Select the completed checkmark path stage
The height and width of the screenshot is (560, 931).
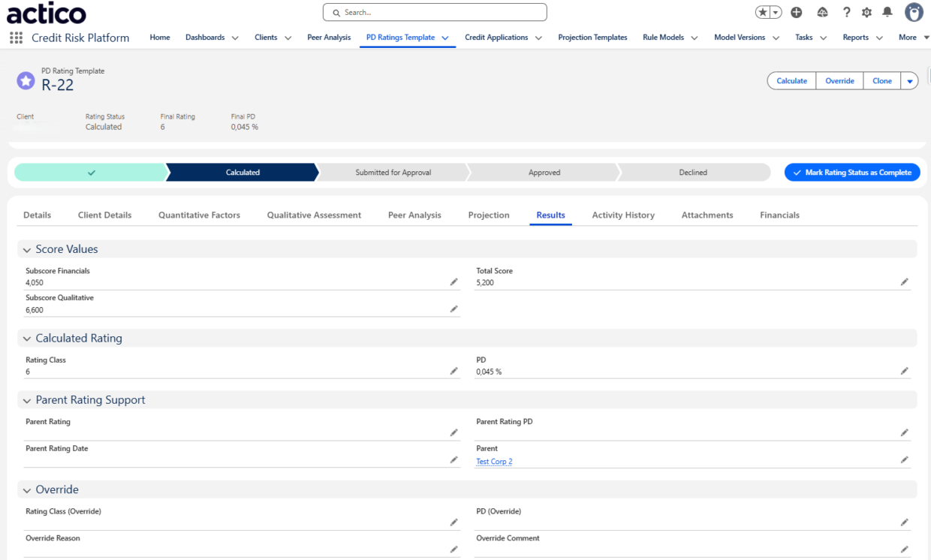point(91,173)
